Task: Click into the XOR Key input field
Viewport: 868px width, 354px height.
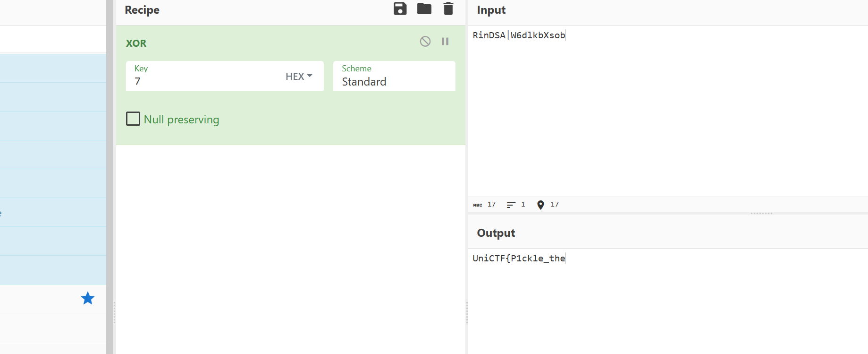Action: [203, 81]
